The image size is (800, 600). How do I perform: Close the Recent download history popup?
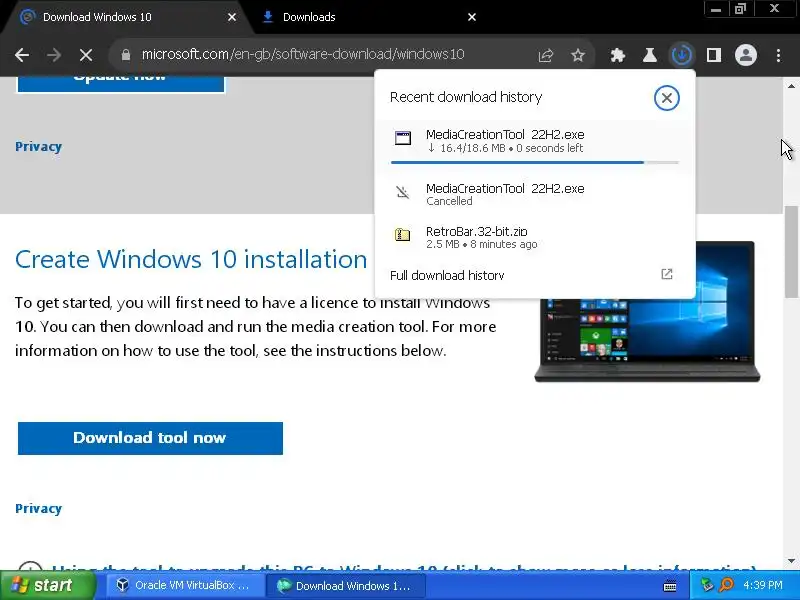pyautogui.click(x=666, y=98)
